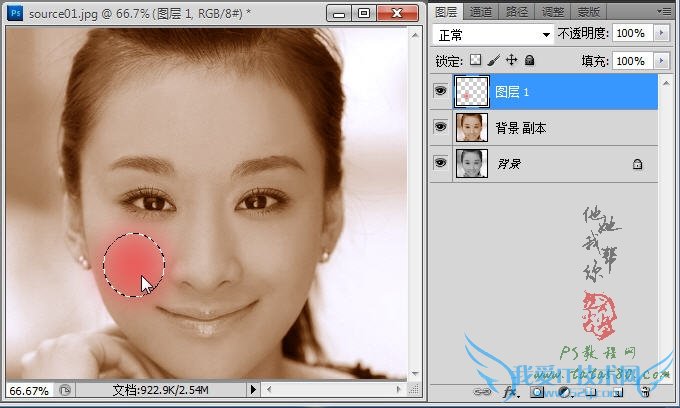
Task: Switch to the 路径 tab
Action: 517,12
